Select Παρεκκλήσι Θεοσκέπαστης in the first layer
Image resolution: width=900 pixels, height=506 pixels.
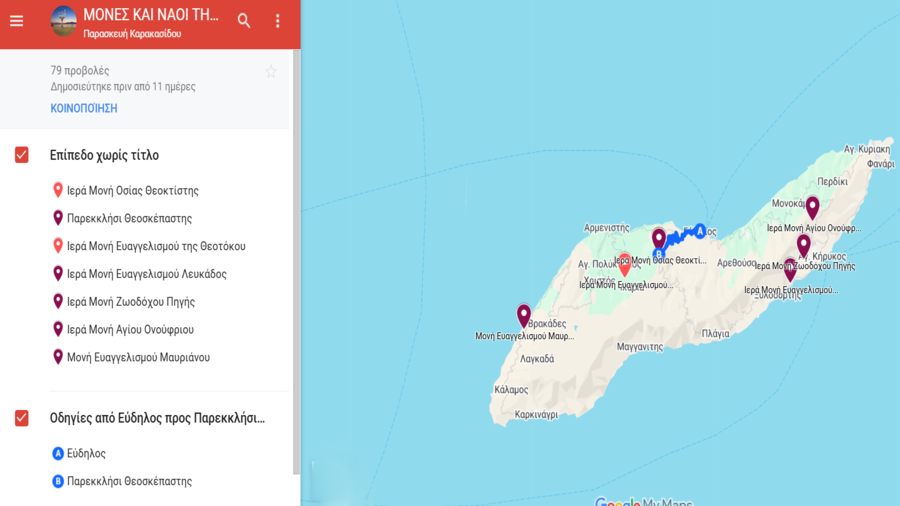(129, 218)
